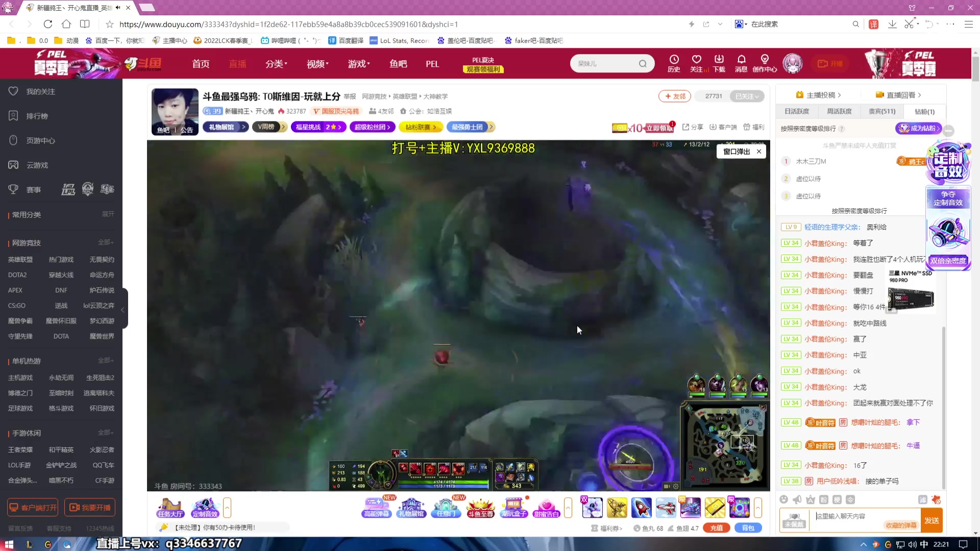
Task: Open 高能弹幕 feature icon
Action: (377, 508)
